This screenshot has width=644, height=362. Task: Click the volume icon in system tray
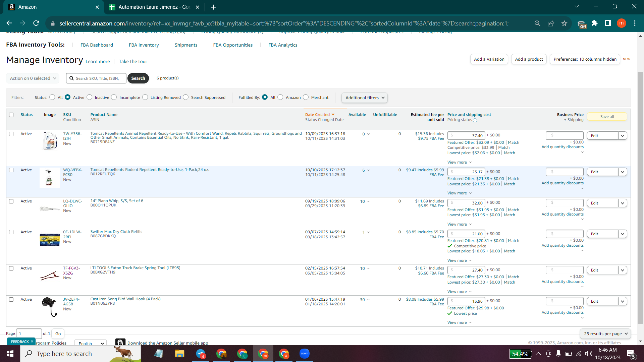(x=588, y=354)
